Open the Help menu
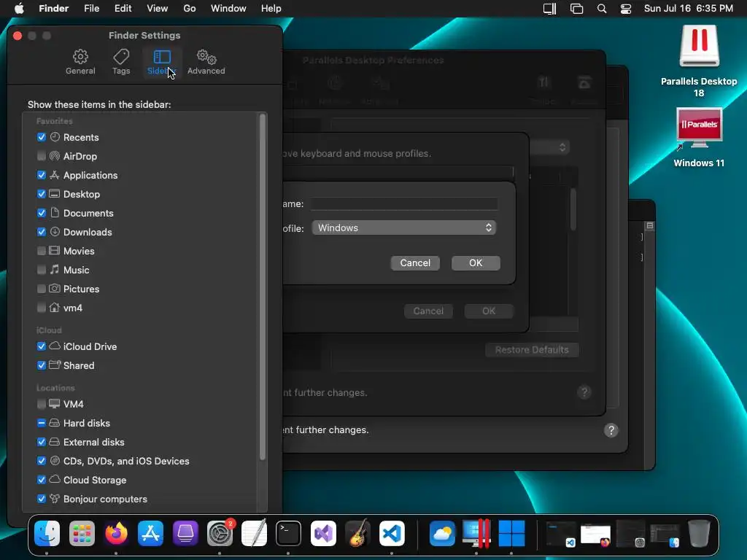Image resolution: width=747 pixels, height=560 pixels. click(271, 9)
